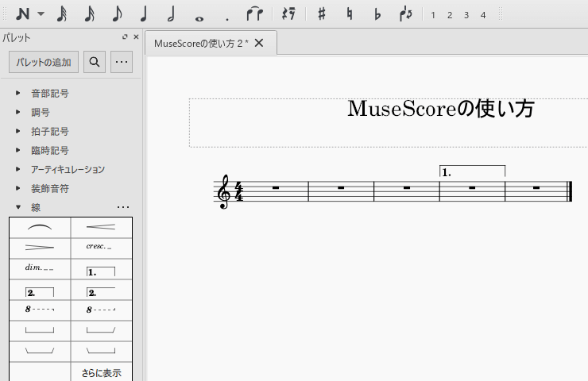The height and width of the screenshot is (381, 588).
Task: Select the open second ending volta
Action: pos(101,290)
